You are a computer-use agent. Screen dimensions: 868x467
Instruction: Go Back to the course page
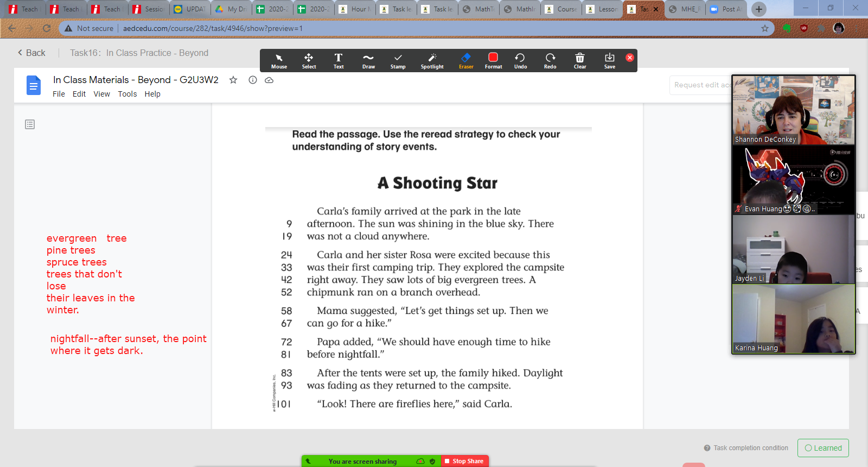click(31, 53)
